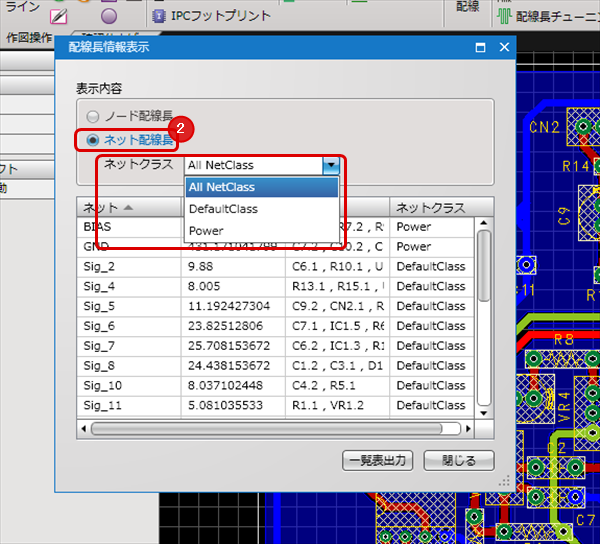
Task: Click the 23.82512806 length cell
Action: [x=233, y=326]
